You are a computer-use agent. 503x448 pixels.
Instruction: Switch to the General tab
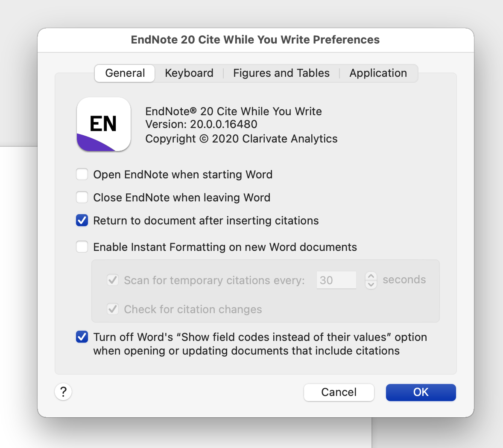(x=125, y=73)
